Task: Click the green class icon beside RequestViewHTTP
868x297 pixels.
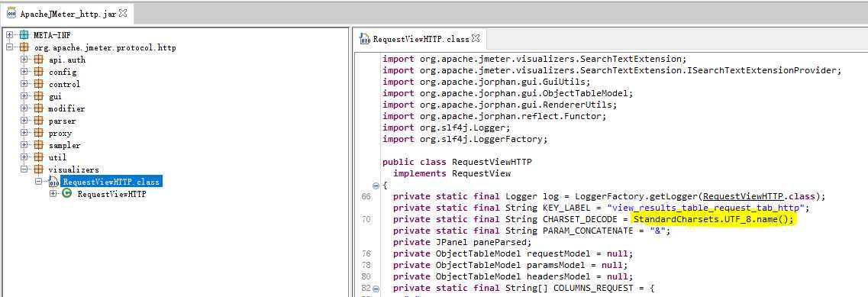Action: coord(67,193)
